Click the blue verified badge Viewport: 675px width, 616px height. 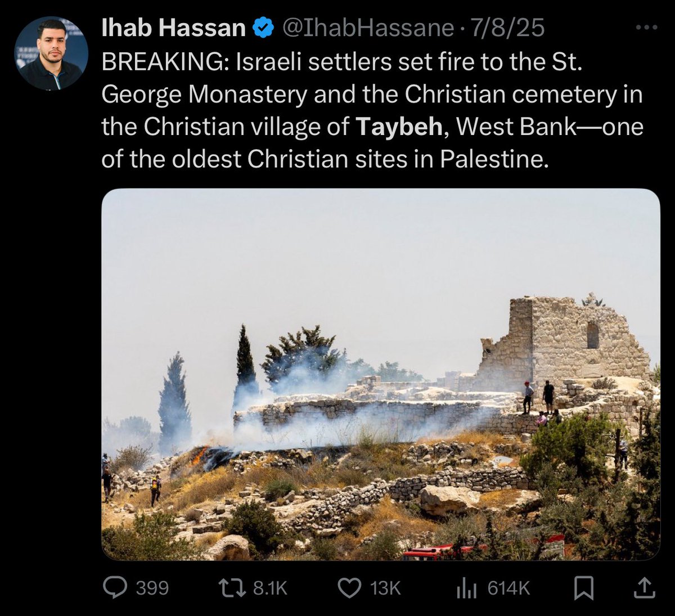(263, 28)
